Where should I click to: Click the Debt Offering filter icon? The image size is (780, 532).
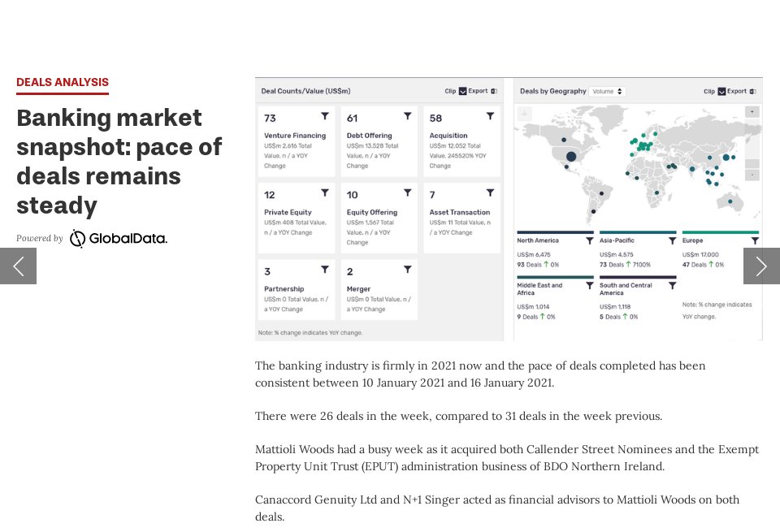coord(407,116)
